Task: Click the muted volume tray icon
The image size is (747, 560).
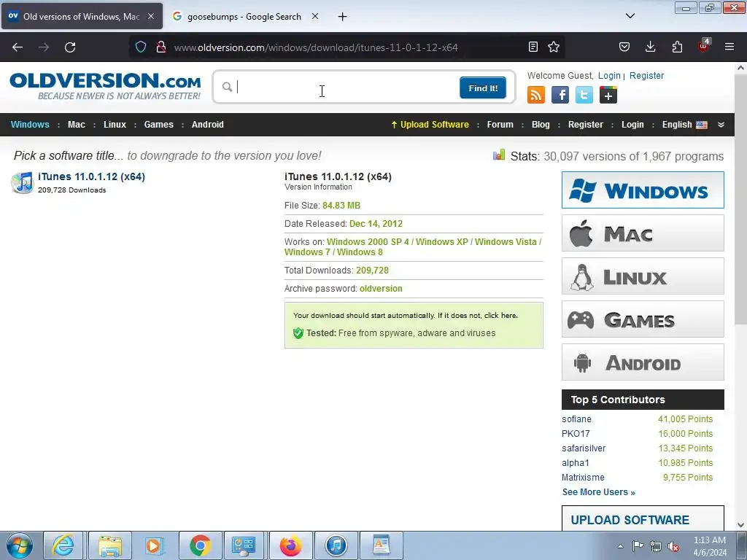Action: pyautogui.click(x=673, y=546)
